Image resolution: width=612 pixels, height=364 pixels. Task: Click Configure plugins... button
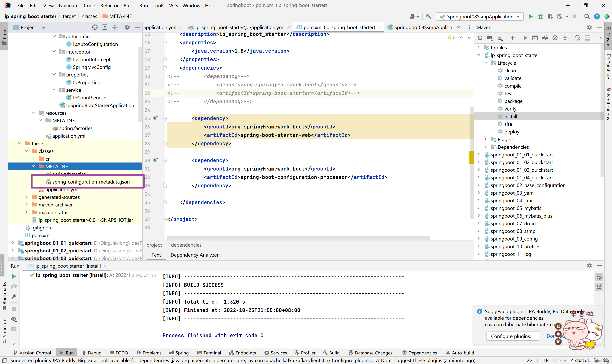tap(512, 336)
